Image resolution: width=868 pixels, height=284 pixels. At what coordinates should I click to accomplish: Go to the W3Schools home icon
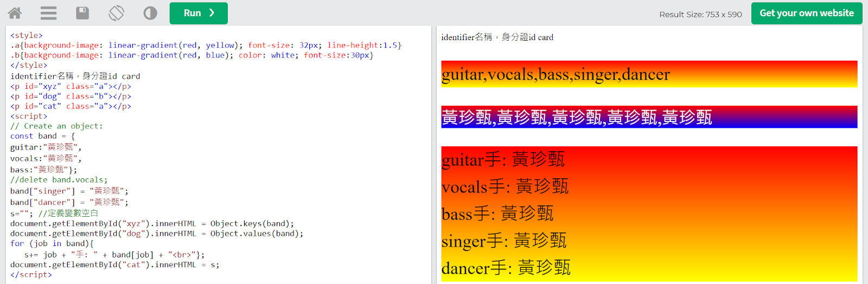tap(15, 13)
